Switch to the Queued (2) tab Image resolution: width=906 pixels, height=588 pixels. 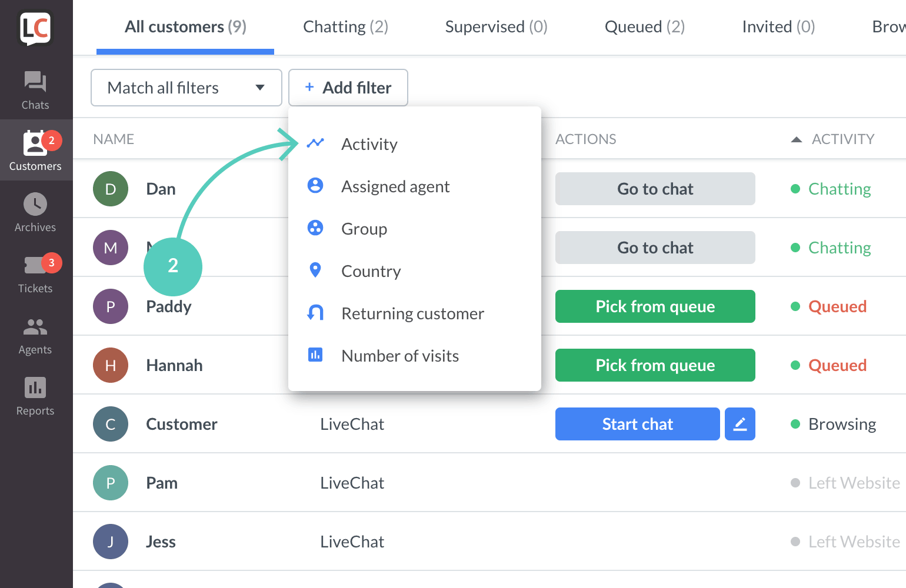coord(645,27)
